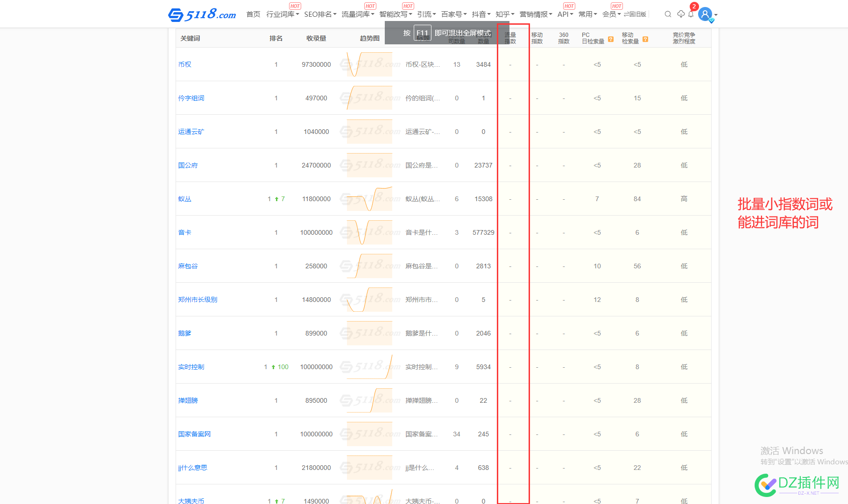Open keyword link 运通云矿
The height and width of the screenshot is (504, 848).
(x=191, y=132)
